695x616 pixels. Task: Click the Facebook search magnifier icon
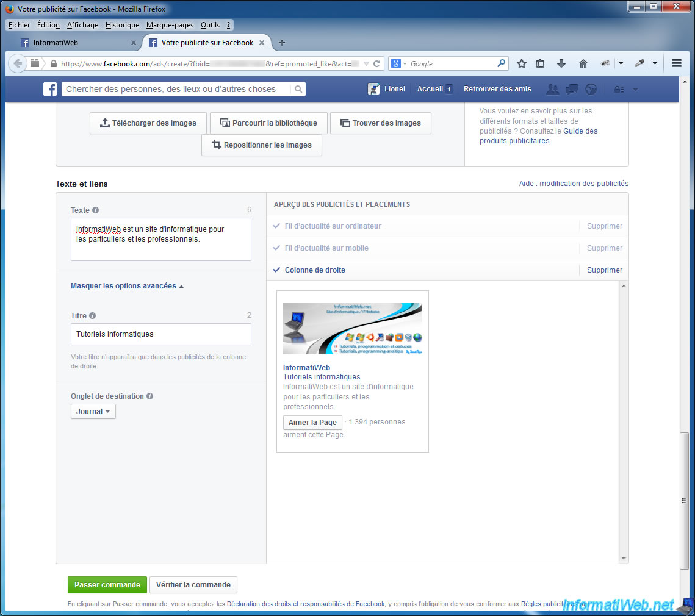tap(298, 89)
